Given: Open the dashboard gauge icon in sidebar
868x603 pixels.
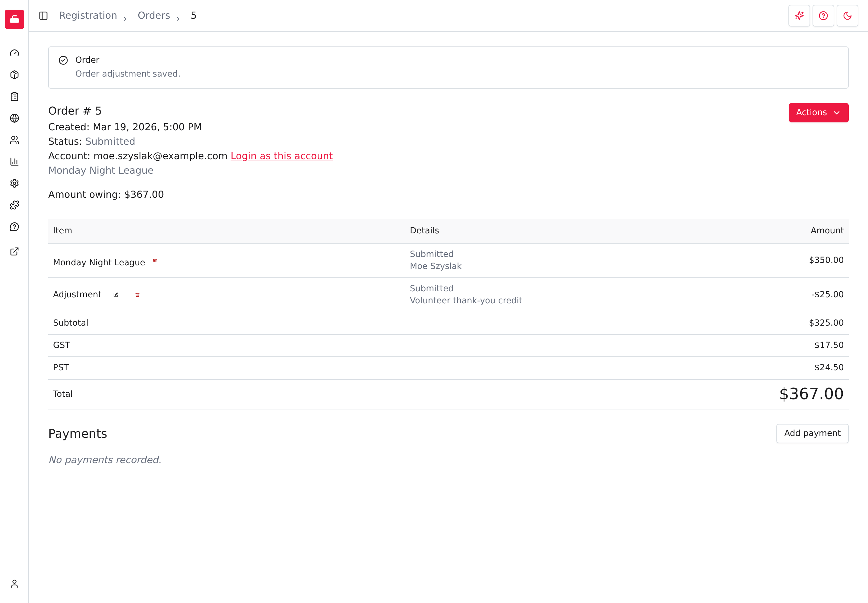Looking at the screenshot, I should click(14, 53).
